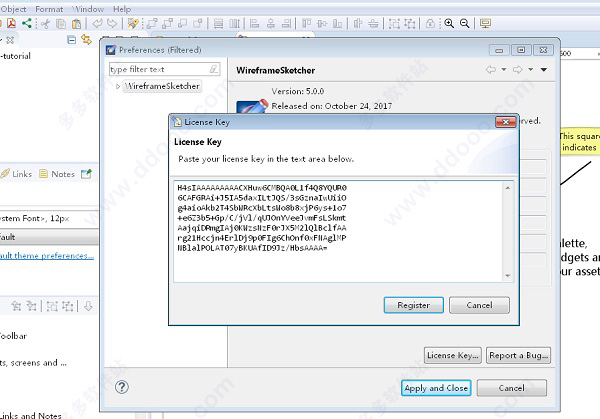Click the Paste clipboard icon
600x419 pixels.
pos(77,24)
